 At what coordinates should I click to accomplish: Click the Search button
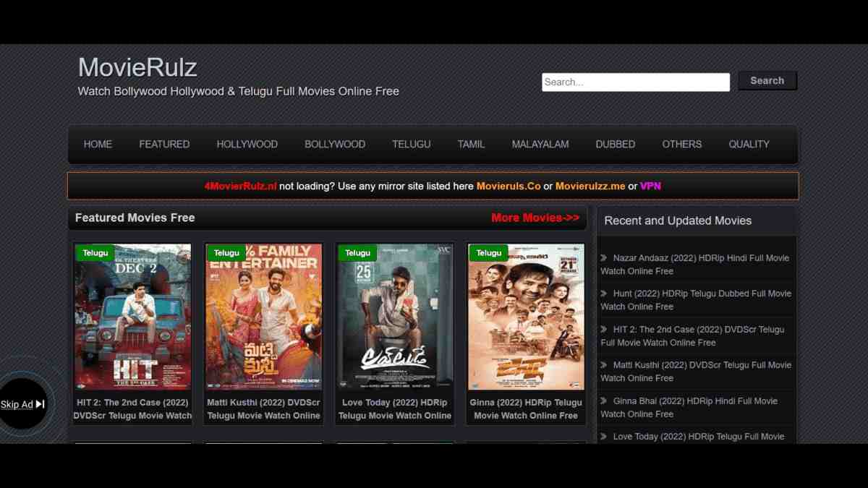[767, 81]
